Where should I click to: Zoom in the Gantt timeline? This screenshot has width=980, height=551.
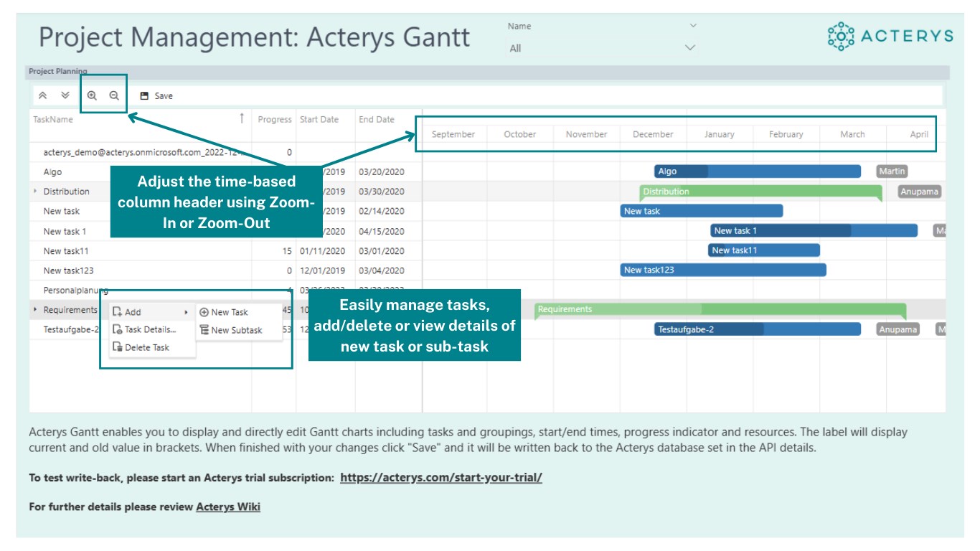click(x=92, y=95)
